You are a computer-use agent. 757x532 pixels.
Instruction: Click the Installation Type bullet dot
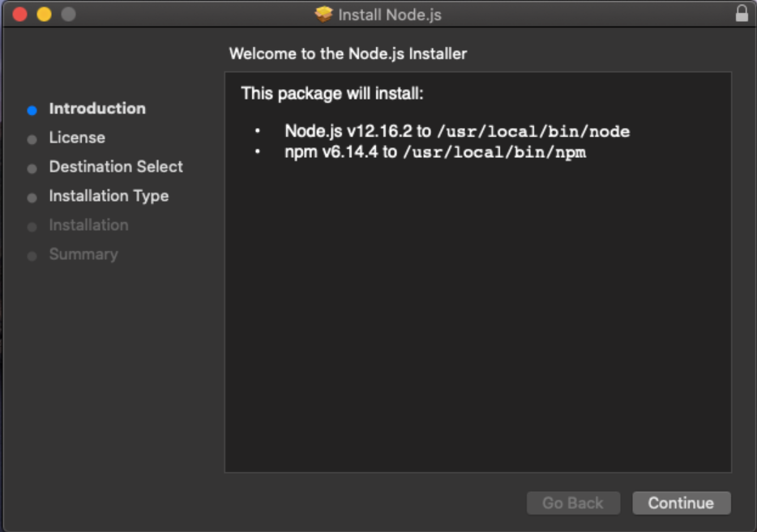(x=32, y=198)
